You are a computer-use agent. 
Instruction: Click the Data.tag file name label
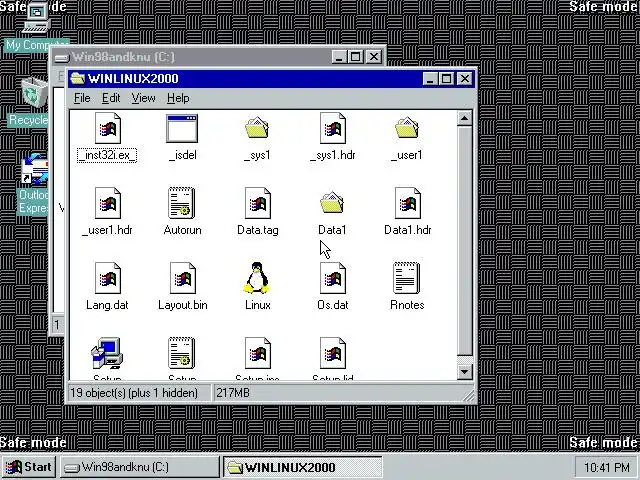coord(258,230)
